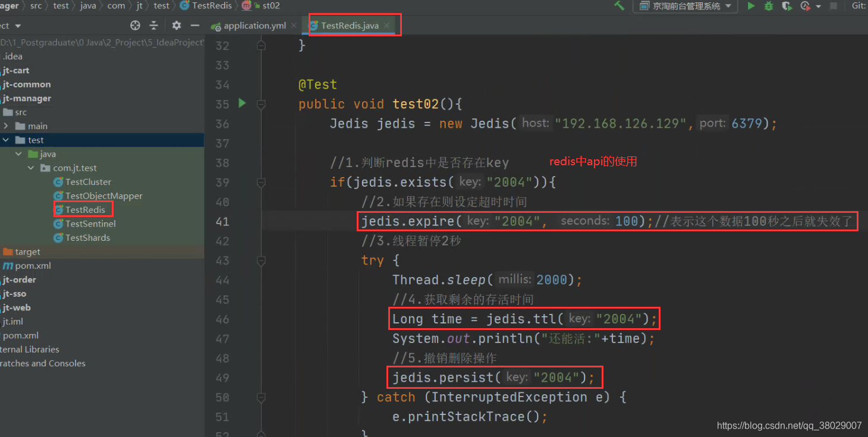Viewport: 868px width, 437px height.
Task: Open the Project view selector dropdown arrow
Action: click(x=18, y=26)
